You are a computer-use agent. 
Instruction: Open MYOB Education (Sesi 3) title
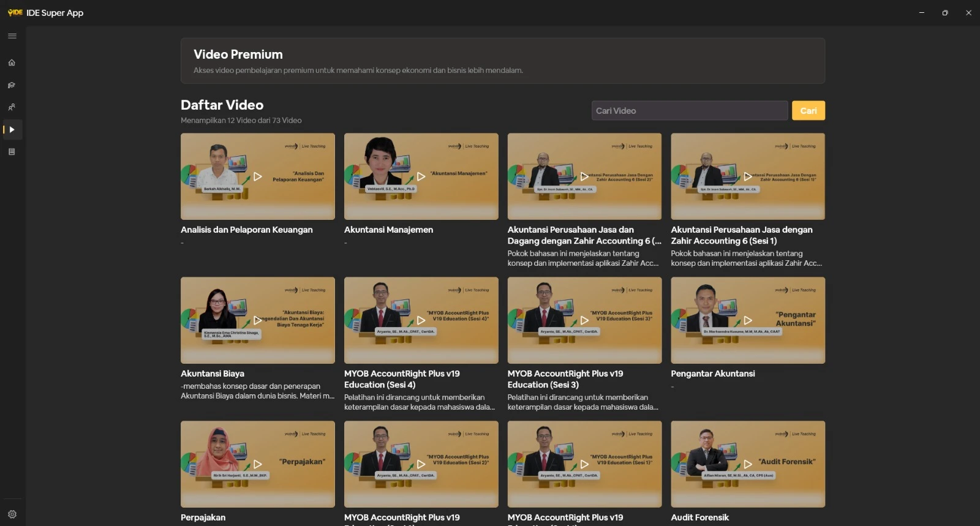coord(565,379)
